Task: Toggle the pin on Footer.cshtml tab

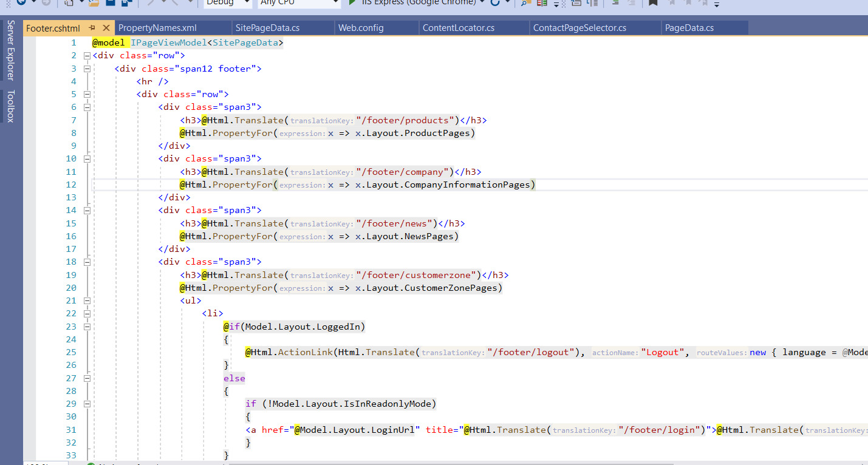Action: 92,28
